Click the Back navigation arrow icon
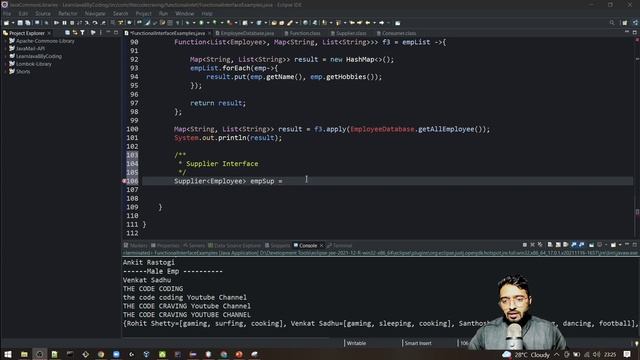The image size is (640, 360). coord(368,23)
